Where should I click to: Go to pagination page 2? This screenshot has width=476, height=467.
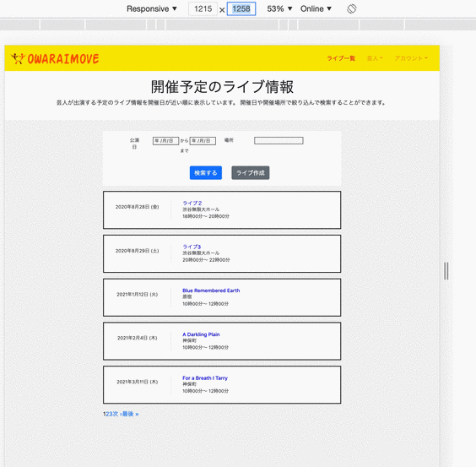click(x=107, y=414)
